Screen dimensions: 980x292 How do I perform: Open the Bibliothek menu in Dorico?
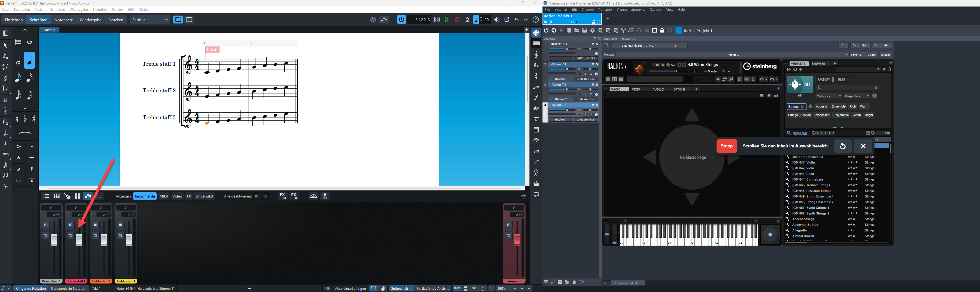100,10
